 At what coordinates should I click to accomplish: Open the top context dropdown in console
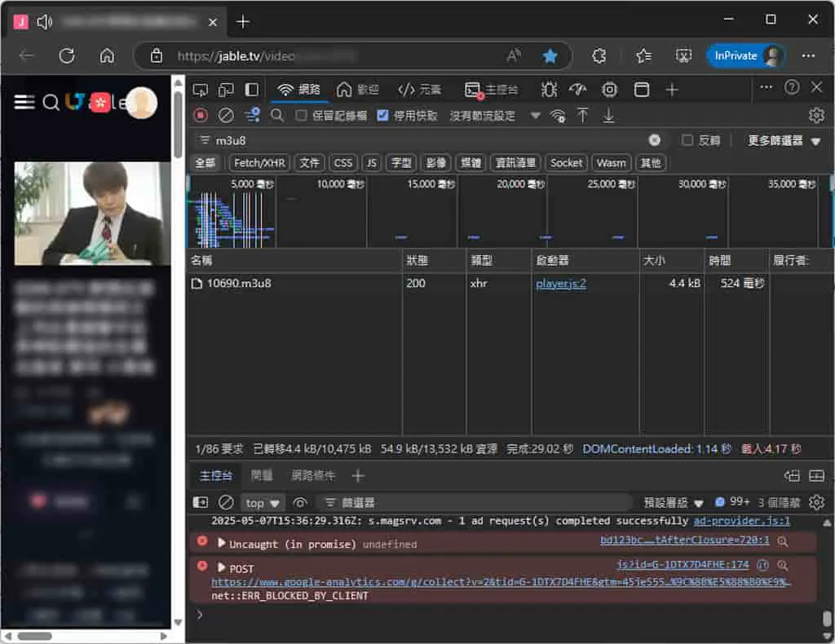pyautogui.click(x=263, y=503)
